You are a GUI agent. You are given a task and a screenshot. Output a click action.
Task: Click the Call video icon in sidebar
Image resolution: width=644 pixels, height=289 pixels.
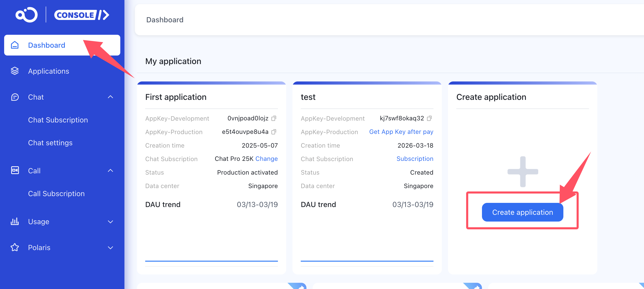tap(15, 170)
